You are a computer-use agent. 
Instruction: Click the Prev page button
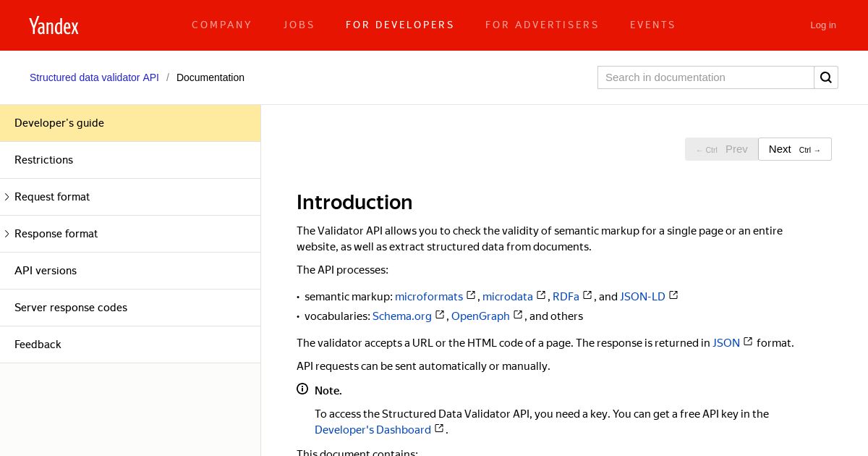click(722, 149)
